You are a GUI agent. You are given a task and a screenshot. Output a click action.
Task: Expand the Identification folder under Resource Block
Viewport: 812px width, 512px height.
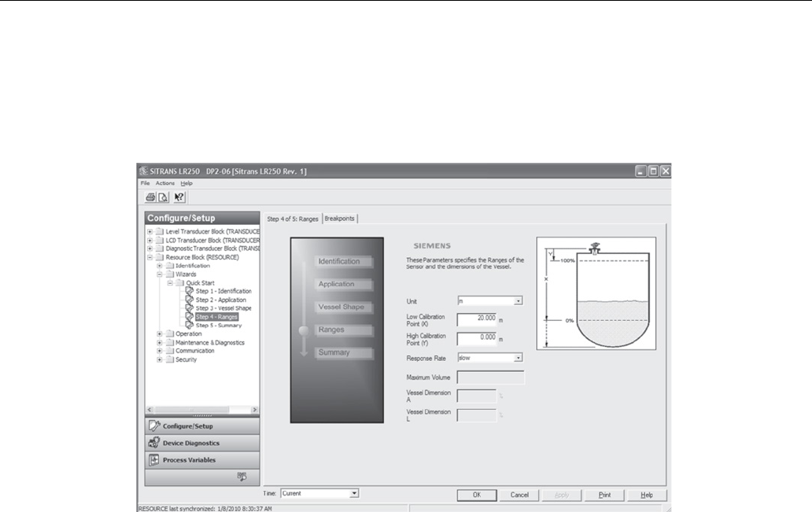coord(160,266)
